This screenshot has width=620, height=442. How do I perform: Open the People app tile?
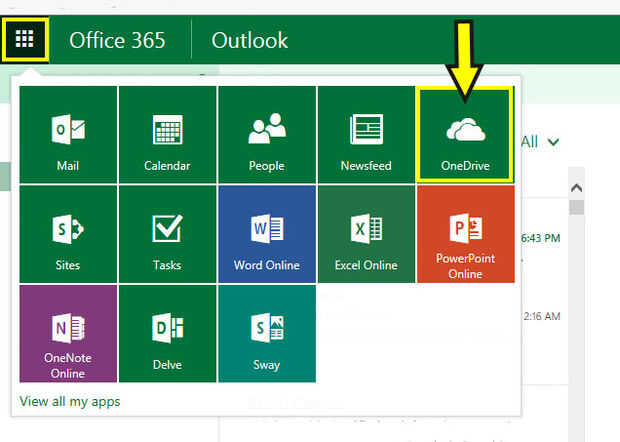267,134
